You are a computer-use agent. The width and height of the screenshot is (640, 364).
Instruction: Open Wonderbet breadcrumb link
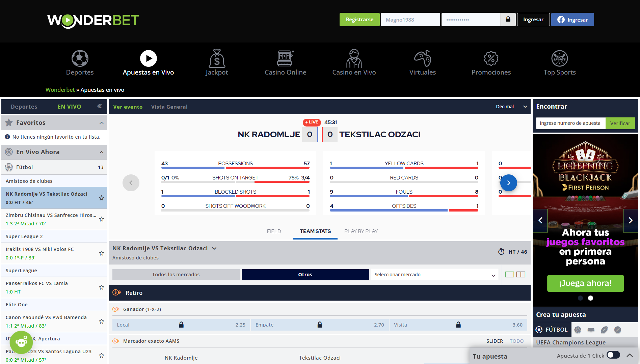click(60, 90)
